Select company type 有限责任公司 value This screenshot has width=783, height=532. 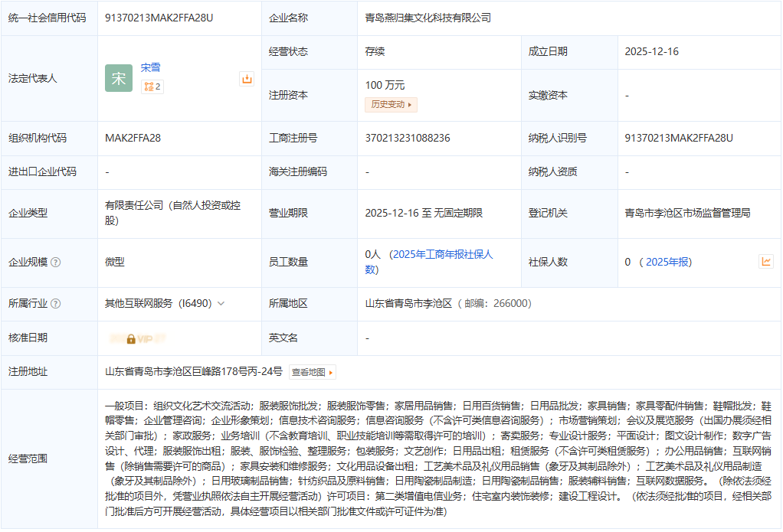(173, 213)
